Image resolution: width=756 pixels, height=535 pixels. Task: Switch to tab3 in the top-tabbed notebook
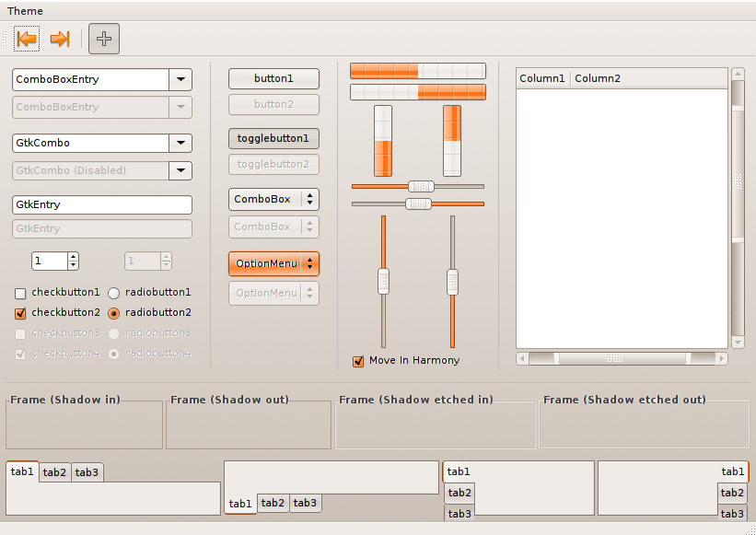click(x=87, y=472)
